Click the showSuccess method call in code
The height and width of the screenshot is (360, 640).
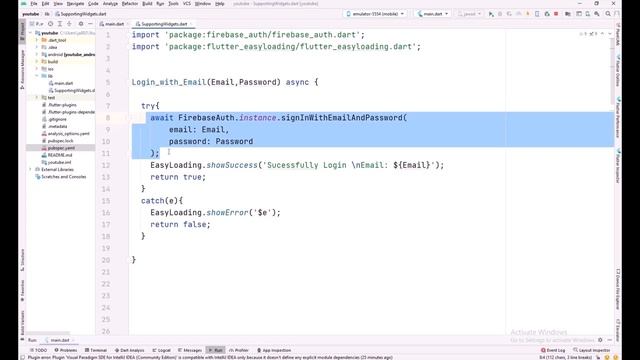coord(231,165)
